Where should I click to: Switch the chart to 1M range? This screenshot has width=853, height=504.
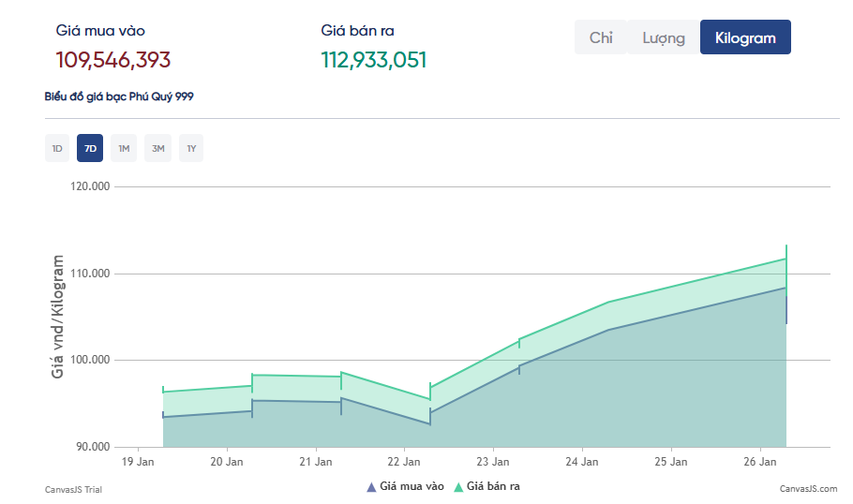pyautogui.click(x=124, y=148)
